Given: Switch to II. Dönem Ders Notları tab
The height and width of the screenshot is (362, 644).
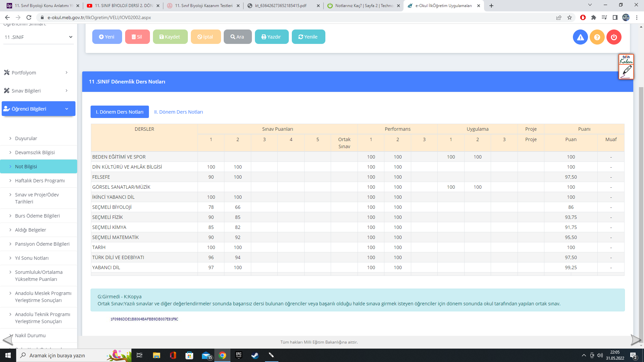Looking at the screenshot, I should (178, 112).
